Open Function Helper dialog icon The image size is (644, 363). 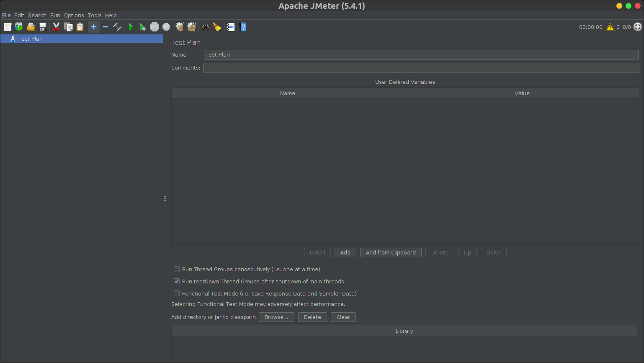[x=231, y=27]
